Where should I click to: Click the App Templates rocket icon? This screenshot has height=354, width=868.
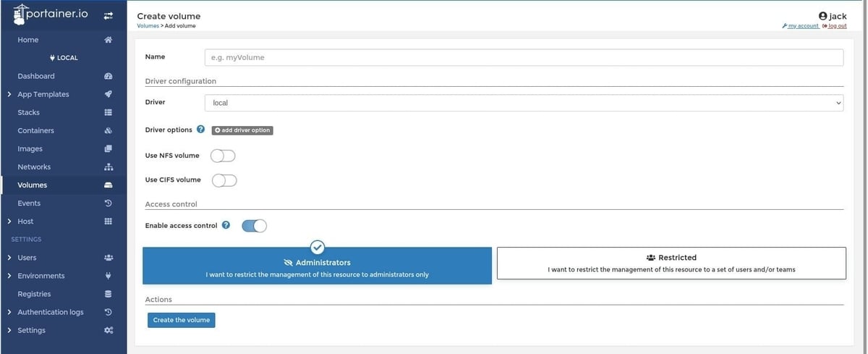109,94
